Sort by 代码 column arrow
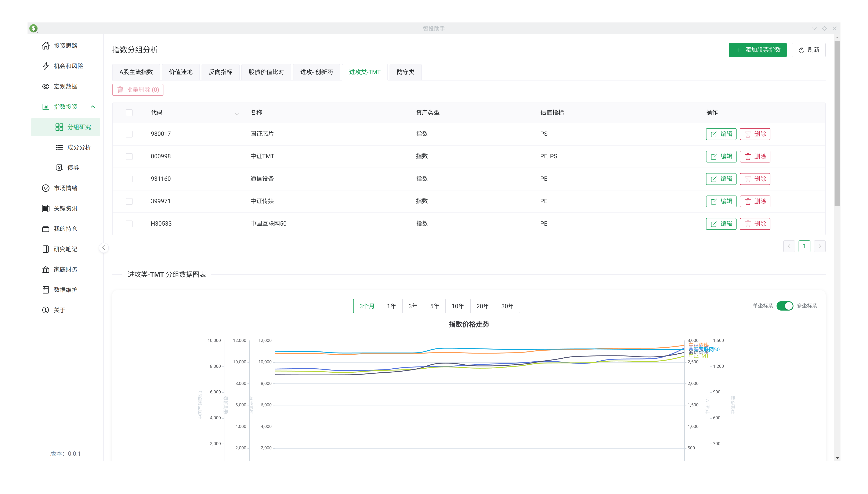 coord(237,113)
